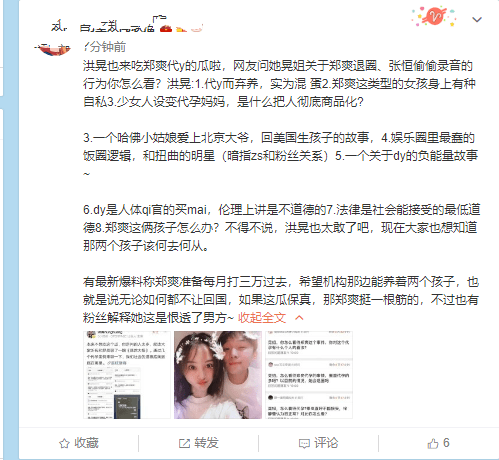Click the post timestamp 分钟前
Viewport: 499px width, 460px height.
pos(105,47)
